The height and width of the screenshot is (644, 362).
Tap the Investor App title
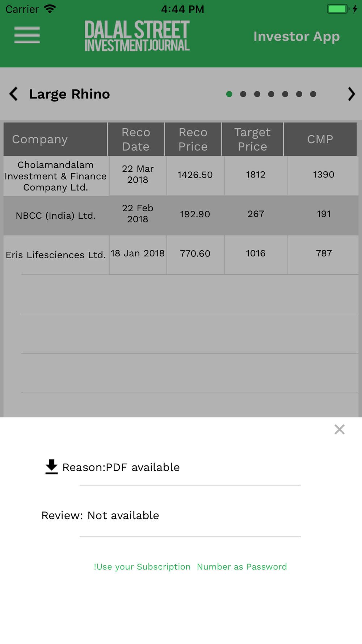click(296, 36)
